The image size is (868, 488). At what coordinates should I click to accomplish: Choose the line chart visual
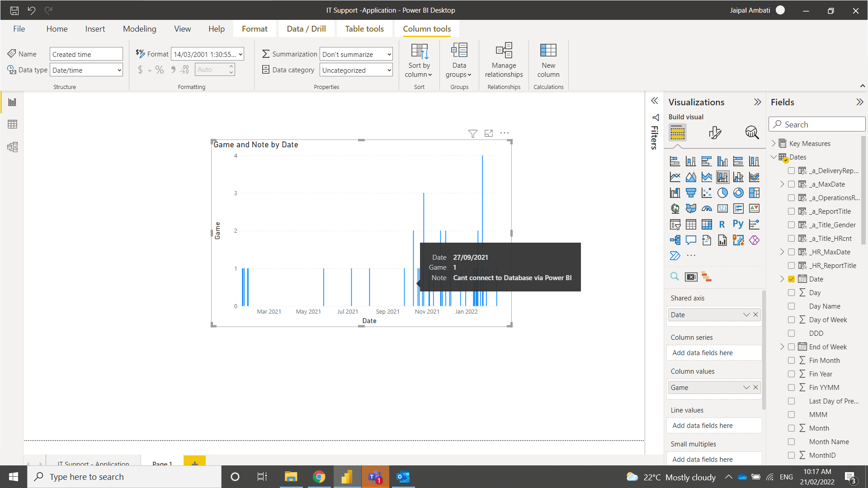point(675,177)
